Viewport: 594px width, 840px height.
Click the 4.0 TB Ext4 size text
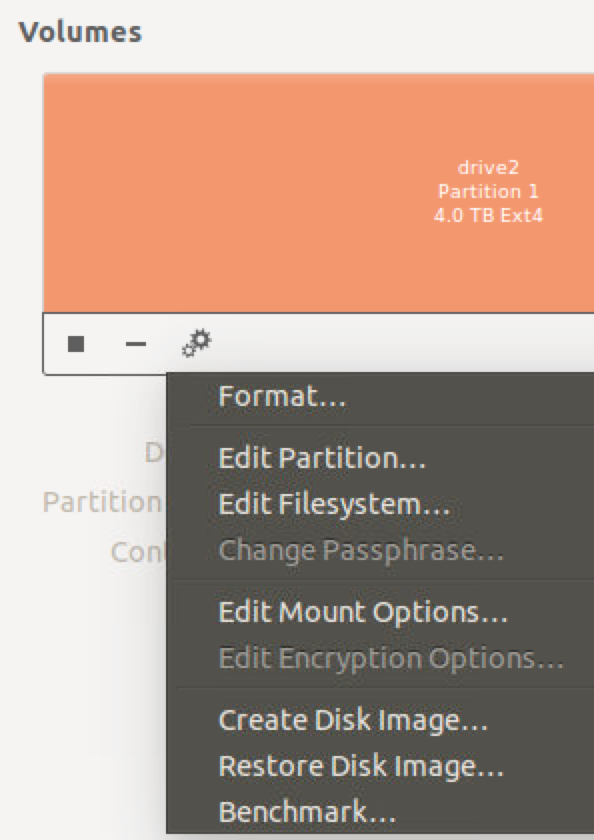pos(488,215)
